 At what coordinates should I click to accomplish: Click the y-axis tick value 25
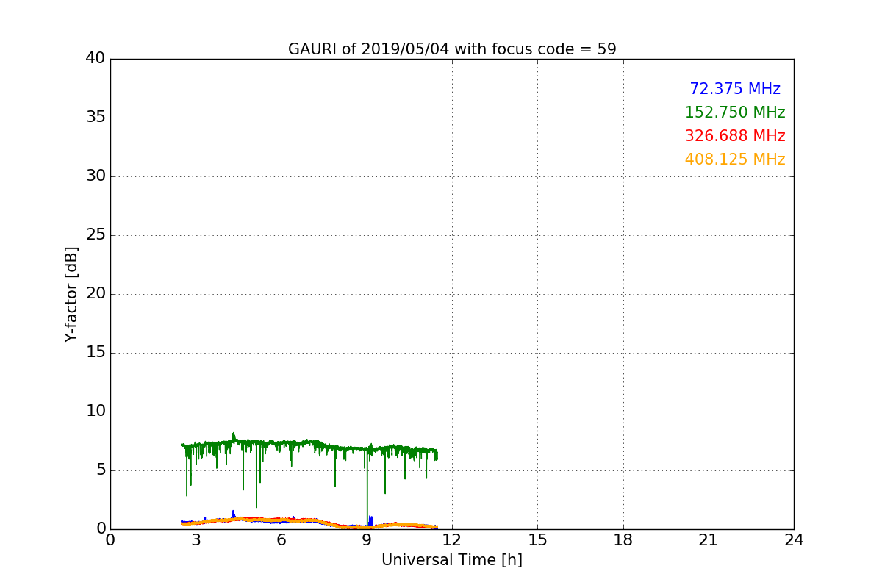click(96, 235)
